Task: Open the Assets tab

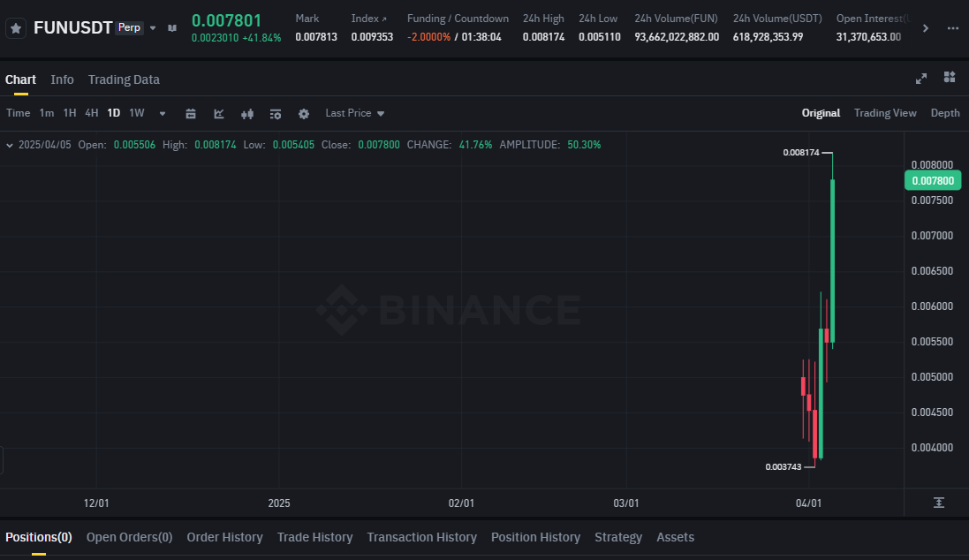Action: pyautogui.click(x=675, y=537)
